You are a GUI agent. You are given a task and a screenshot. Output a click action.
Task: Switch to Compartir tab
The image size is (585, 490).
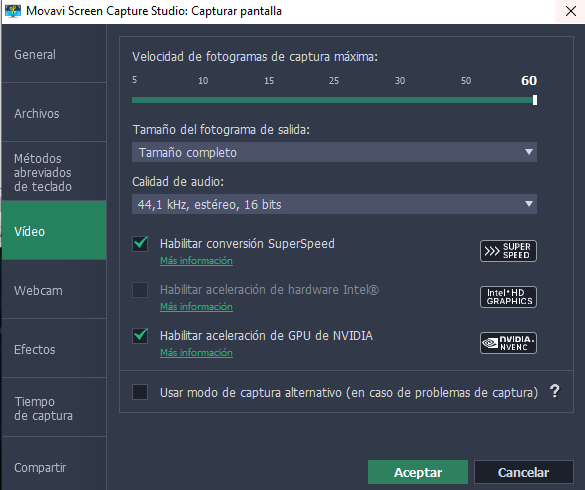click(x=54, y=464)
